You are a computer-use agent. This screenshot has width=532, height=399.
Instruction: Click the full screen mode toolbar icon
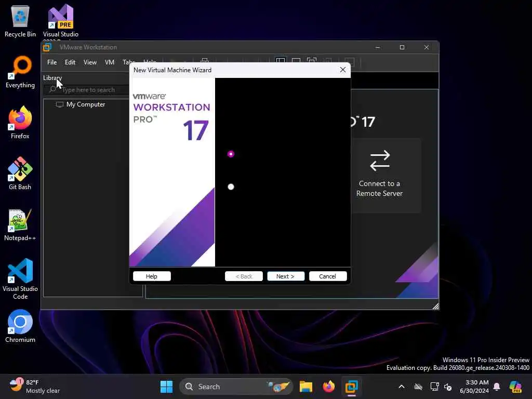(312, 61)
